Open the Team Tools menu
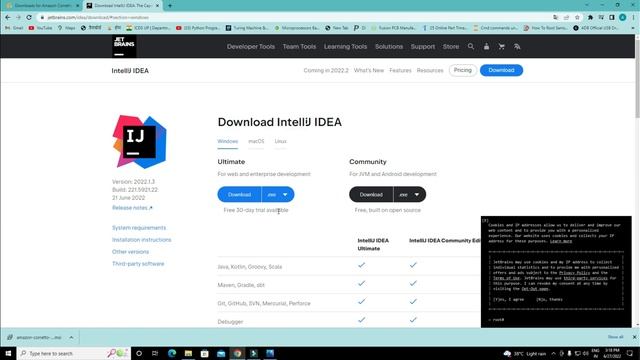Viewport: 640px width, 360px height. 299,47
